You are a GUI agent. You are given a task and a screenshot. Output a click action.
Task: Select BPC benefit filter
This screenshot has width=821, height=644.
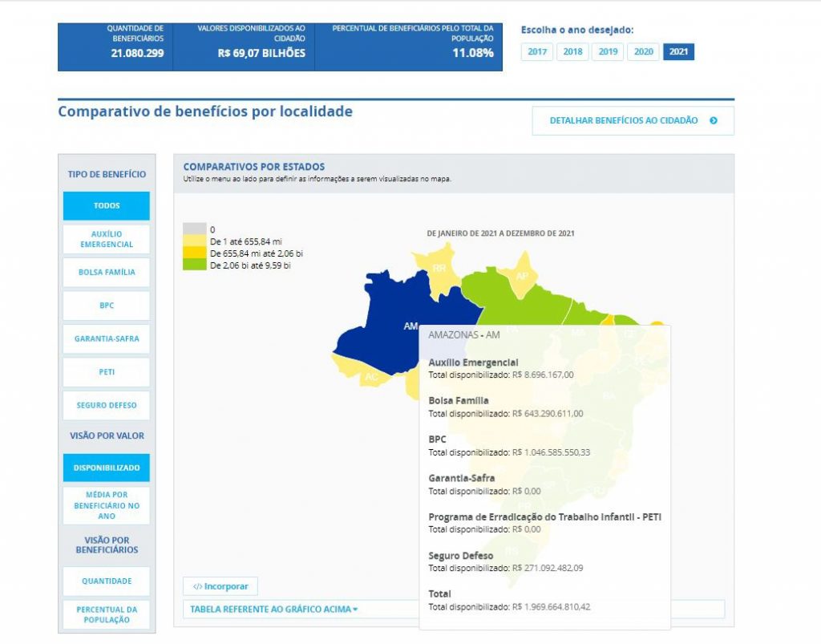107,306
